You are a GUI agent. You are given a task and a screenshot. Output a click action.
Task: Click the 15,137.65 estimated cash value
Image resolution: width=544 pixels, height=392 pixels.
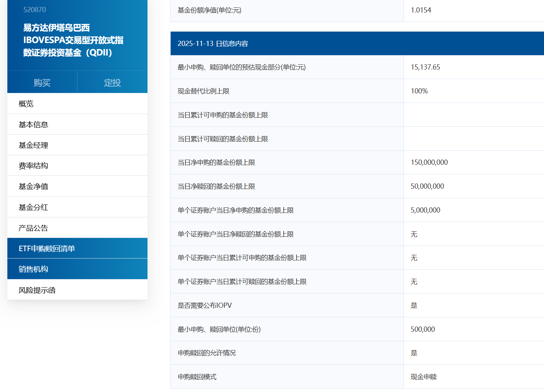point(425,67)
